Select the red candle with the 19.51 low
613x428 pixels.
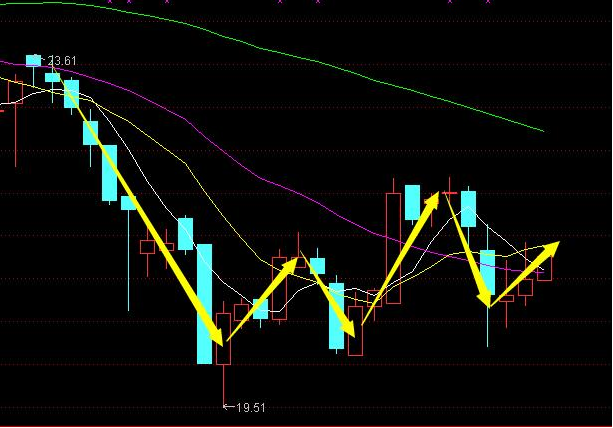click(224, 339)
